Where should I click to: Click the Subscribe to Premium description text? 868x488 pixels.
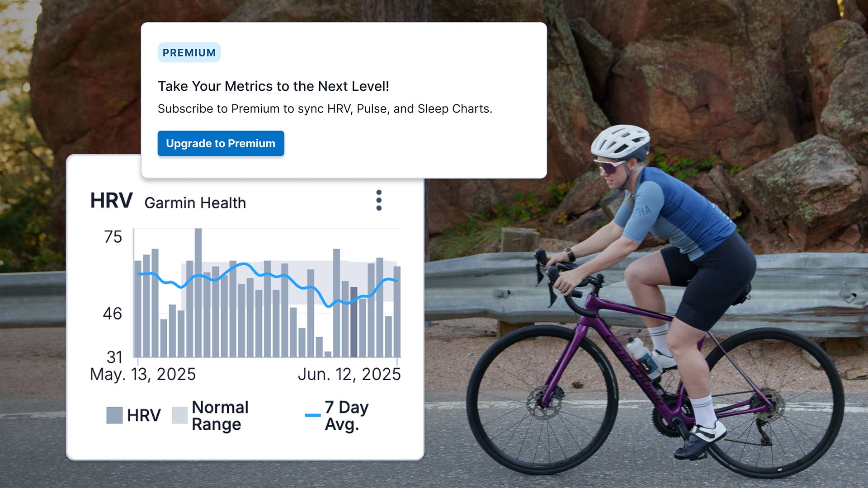pyautogui.click(x=325, y=108)
